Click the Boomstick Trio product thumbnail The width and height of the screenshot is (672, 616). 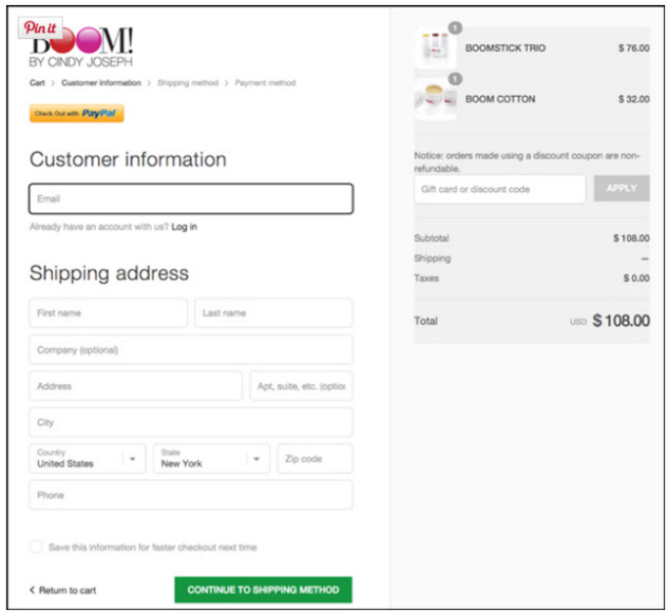pos(435,48)
